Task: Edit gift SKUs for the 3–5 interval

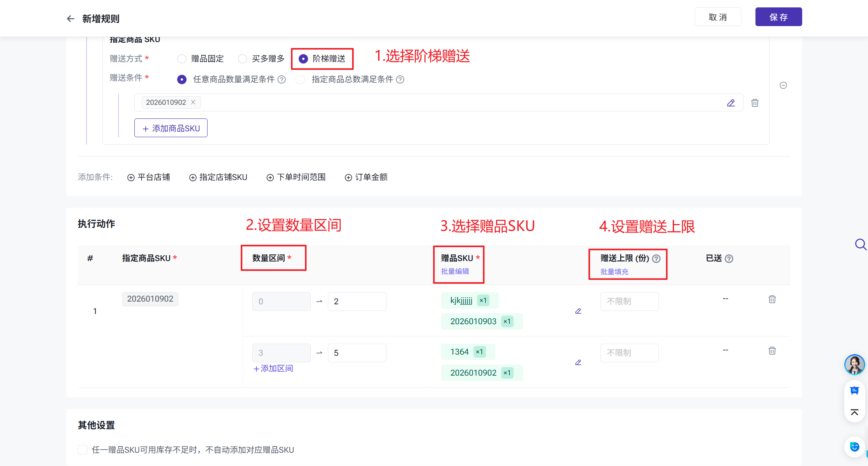Action: [x=578, y=362]
